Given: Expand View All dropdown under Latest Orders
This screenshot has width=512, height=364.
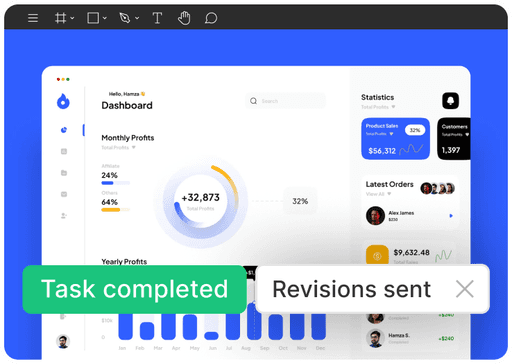Looking at the screenshot, I should coord(389,194).
